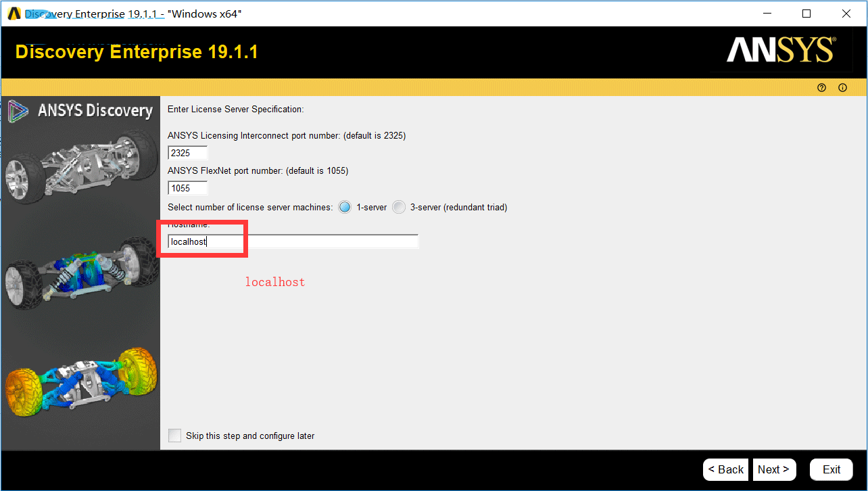Viewport: 868px width, 491px height.
Task: Click the Licensing Interconnect port number field
Action: click(188, 153)
